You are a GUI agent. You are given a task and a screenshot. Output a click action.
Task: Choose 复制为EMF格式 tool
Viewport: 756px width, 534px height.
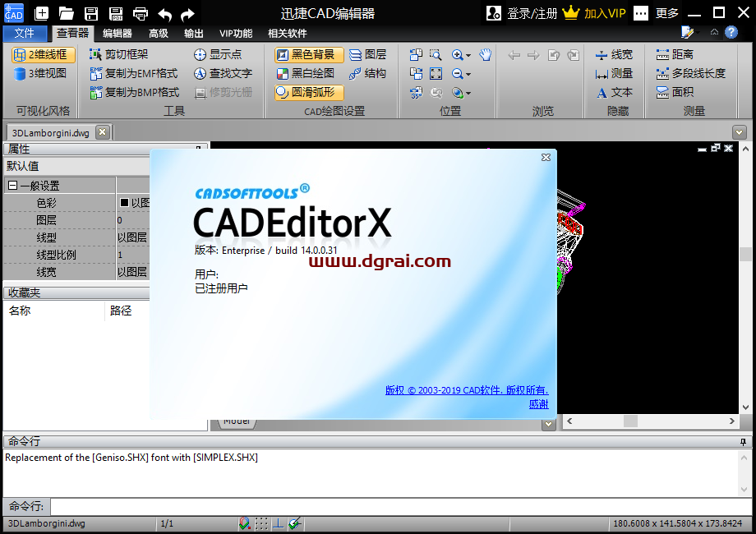coord(134,73)
